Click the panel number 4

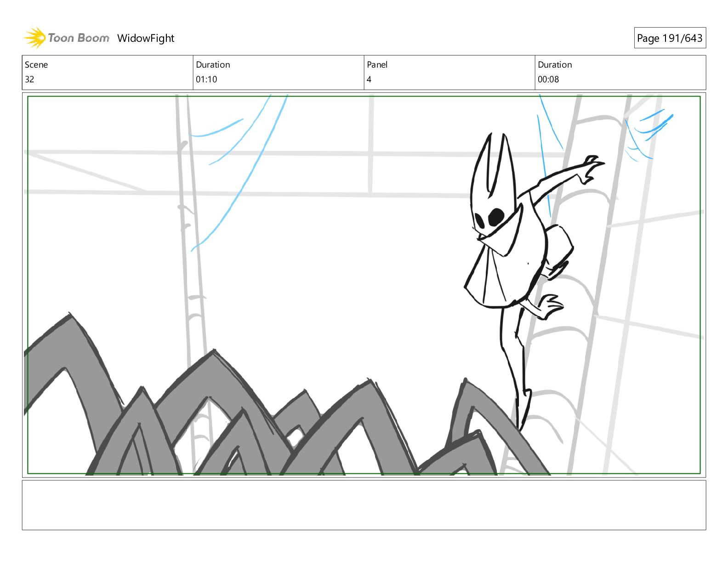[369, 79]
